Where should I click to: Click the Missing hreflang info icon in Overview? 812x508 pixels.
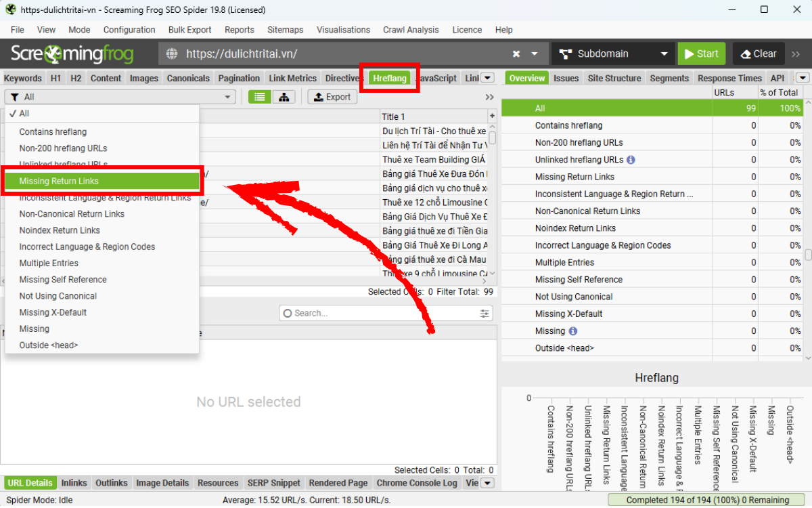(572, 331)
